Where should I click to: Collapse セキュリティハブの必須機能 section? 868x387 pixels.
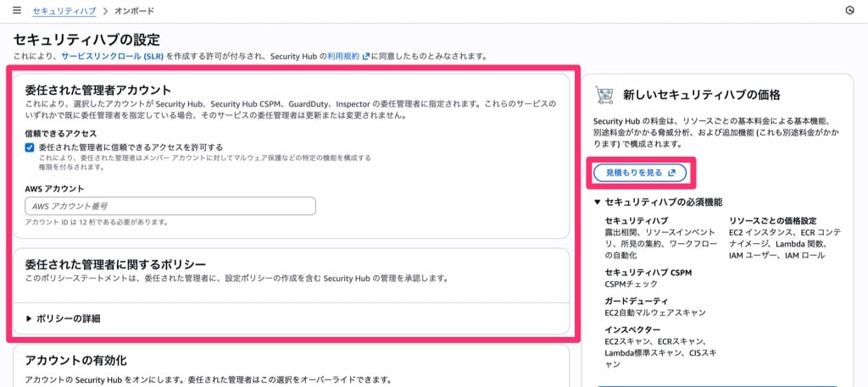click(658, 202)
